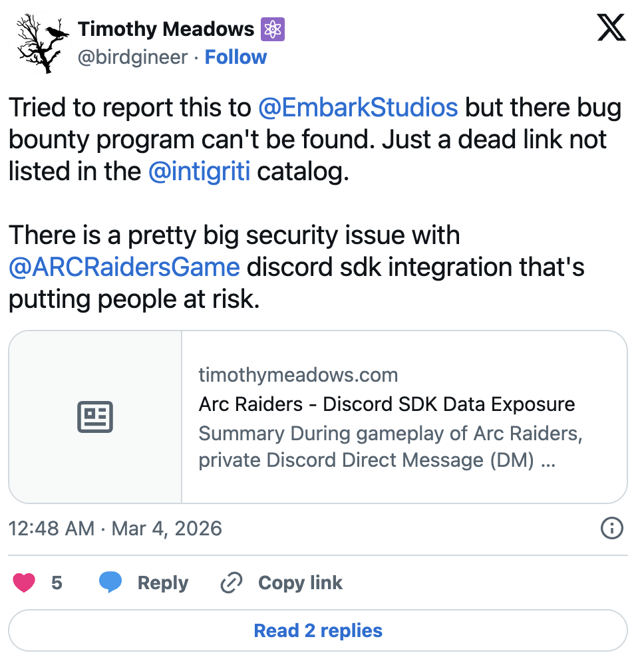This screenshot has width=644, height=665.
Task: Open the tweet info circle icon
Action: (x=611, y=529)
